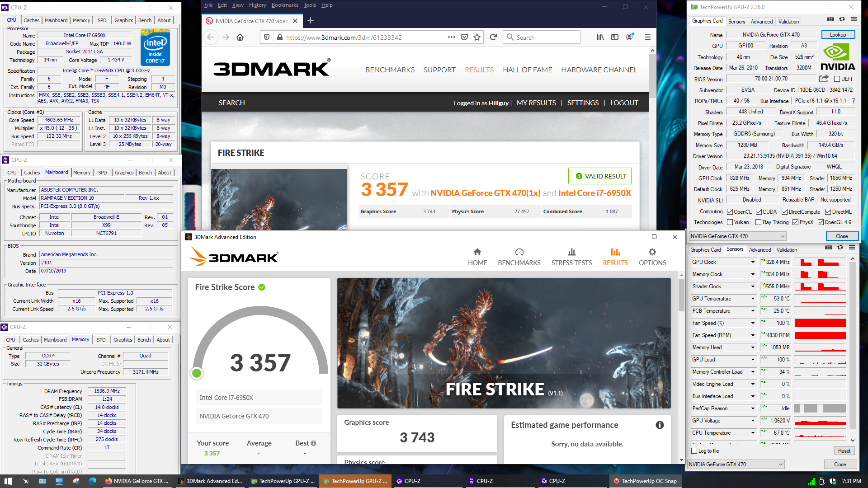Screen dimensions: 868x488
Task: Open the Firefox library icon
Action: point(600,37)
